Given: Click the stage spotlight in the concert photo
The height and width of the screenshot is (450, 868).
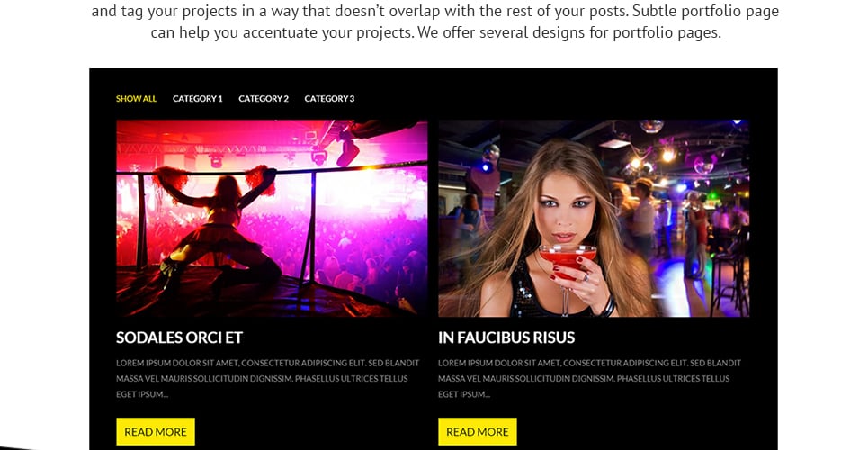Looking at the screenshot, I should click(x=347, y=152).
